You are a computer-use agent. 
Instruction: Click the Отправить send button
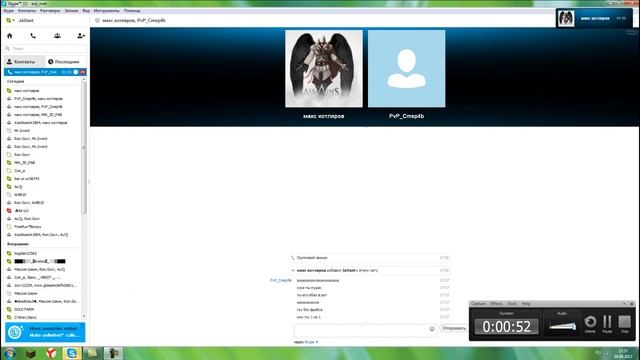(454, 329)
